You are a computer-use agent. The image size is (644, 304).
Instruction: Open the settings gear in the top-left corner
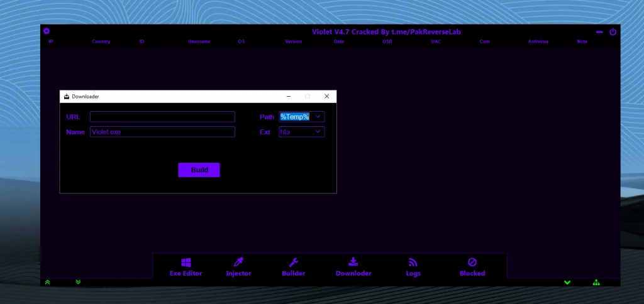[x=46, y=31]
